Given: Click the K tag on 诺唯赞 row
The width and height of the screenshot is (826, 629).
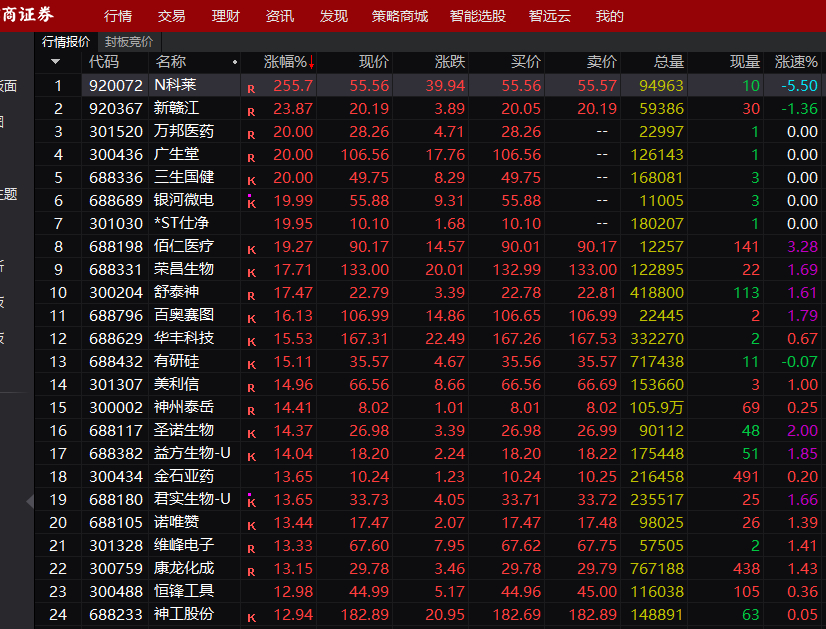Looking at the screenshot, I should pyautogui.click(x=251, y=526).
